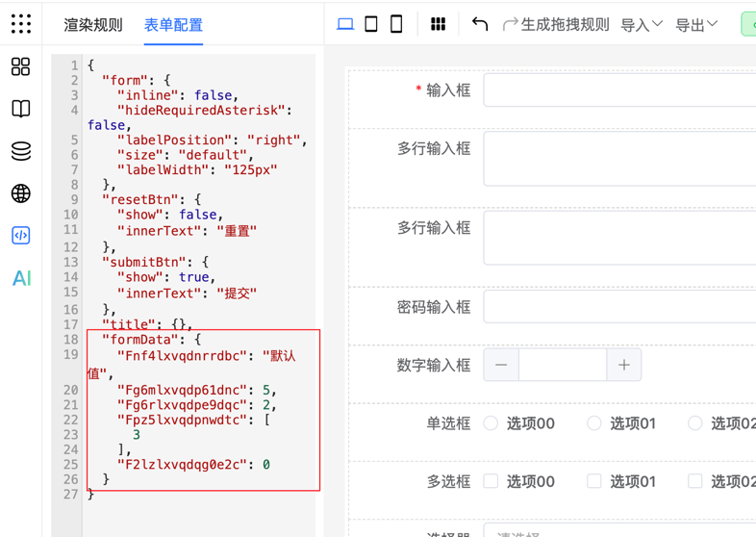
Task: Switch to desktop preview device icon
Action: [x=345, y=24]
